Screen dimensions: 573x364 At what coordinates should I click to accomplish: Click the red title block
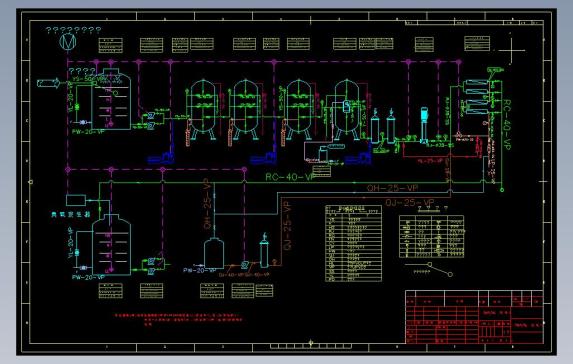tap(474, 317)
